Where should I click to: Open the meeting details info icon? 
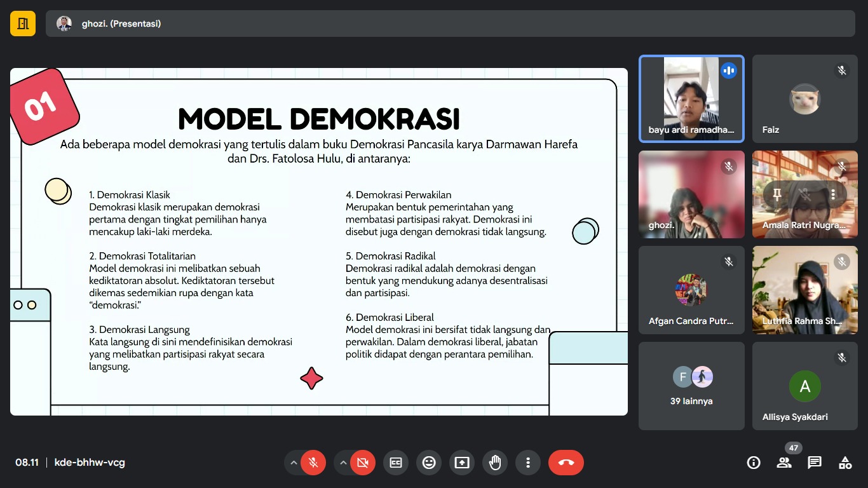754,463
